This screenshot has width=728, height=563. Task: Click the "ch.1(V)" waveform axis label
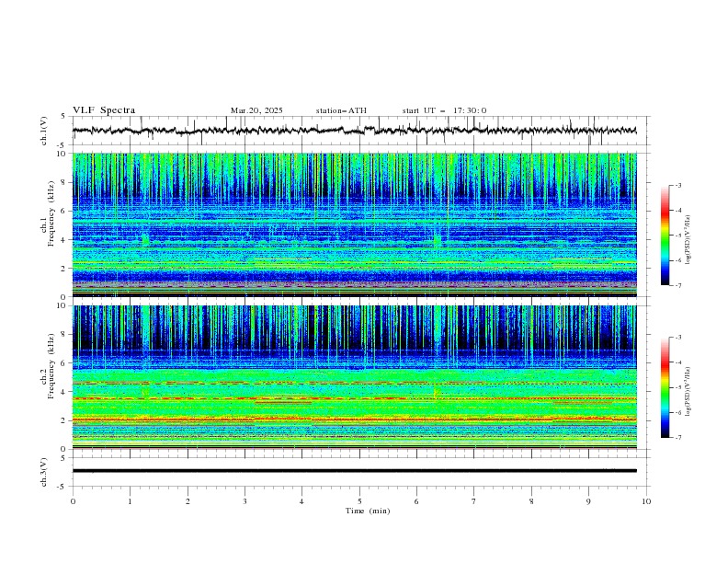[44, 131]
